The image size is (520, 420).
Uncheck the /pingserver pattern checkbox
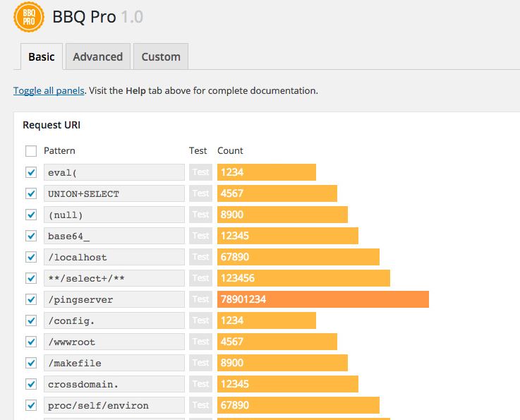click(x=31, y=299)
